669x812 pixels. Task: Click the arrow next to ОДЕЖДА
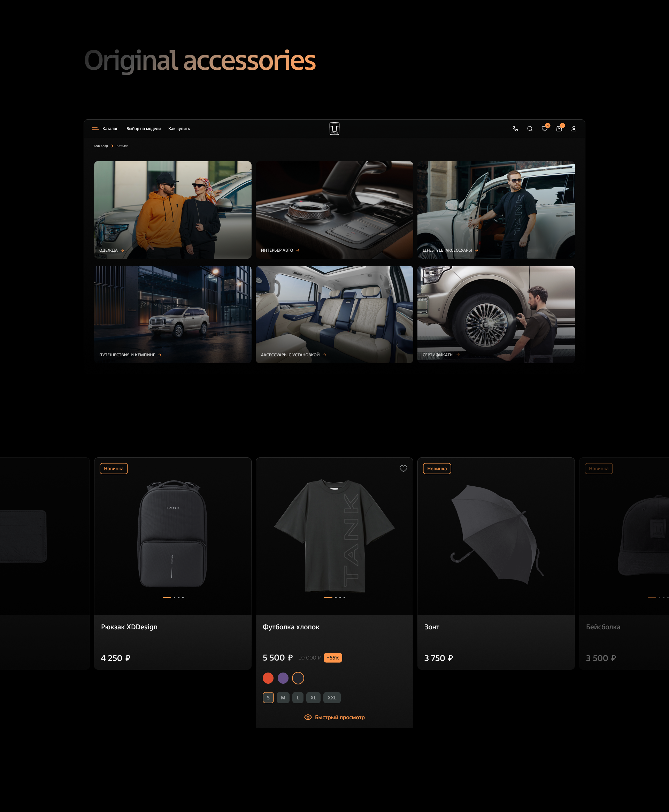pyautogui.click(x=122, y=250)
